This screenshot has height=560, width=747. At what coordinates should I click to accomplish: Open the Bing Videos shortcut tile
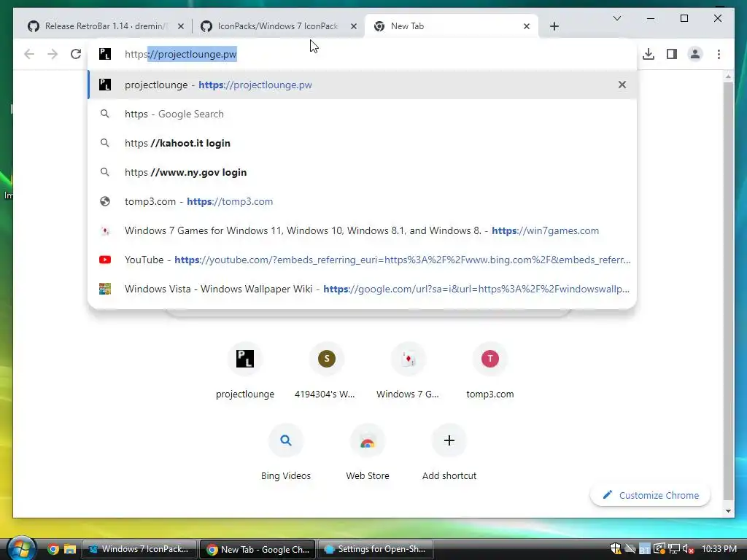pos(286,453)
